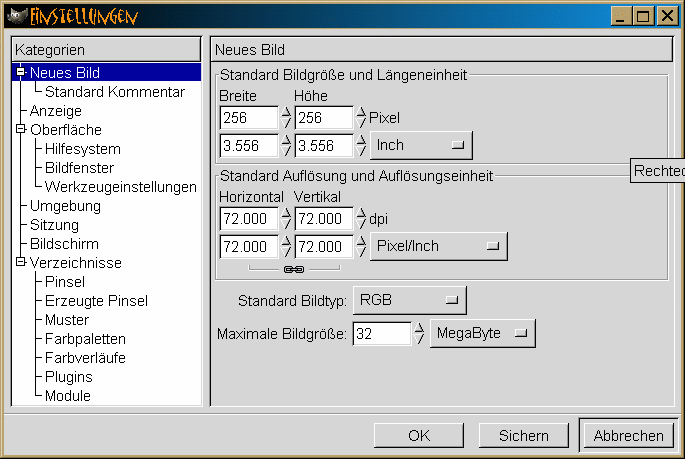Open the Inch unit dropdown
This screenshot has width=685, height=459.
coord(421,145)
